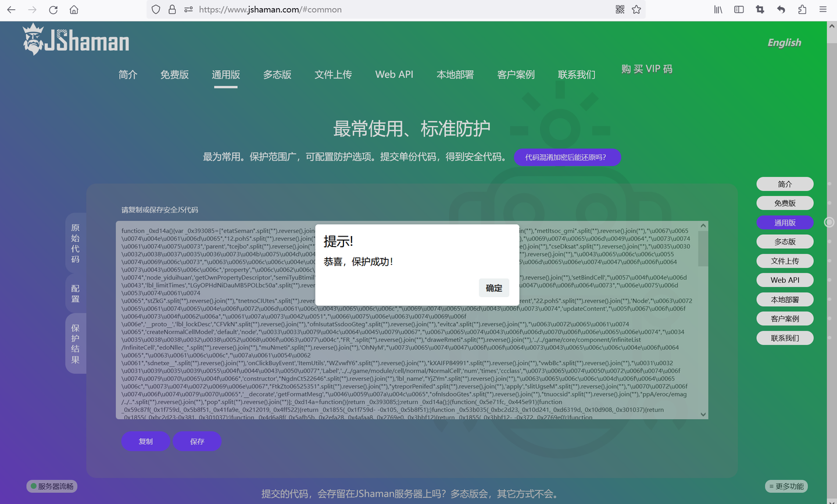
Task: Open 文件上传 in top navigation
Action: click(x=333, y=74)
